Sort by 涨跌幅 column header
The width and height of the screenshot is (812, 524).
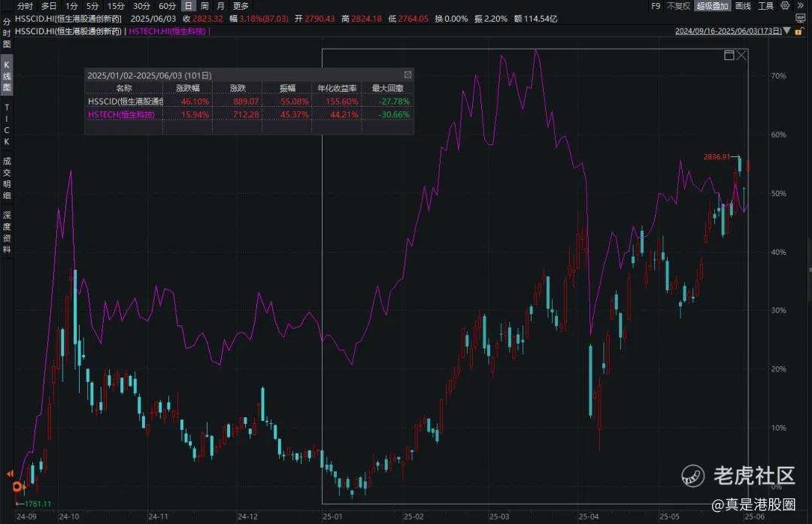click(x=187, y=88)
